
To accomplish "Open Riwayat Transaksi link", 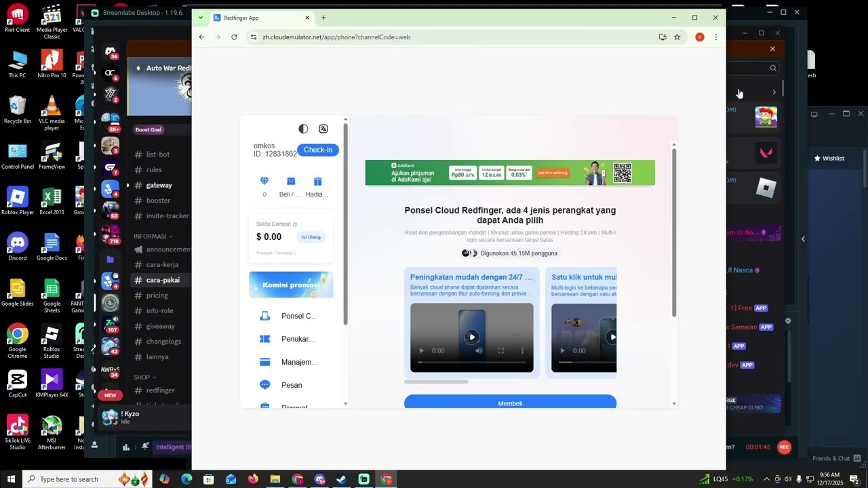I will pyautogui.click(x=276, y=253).
